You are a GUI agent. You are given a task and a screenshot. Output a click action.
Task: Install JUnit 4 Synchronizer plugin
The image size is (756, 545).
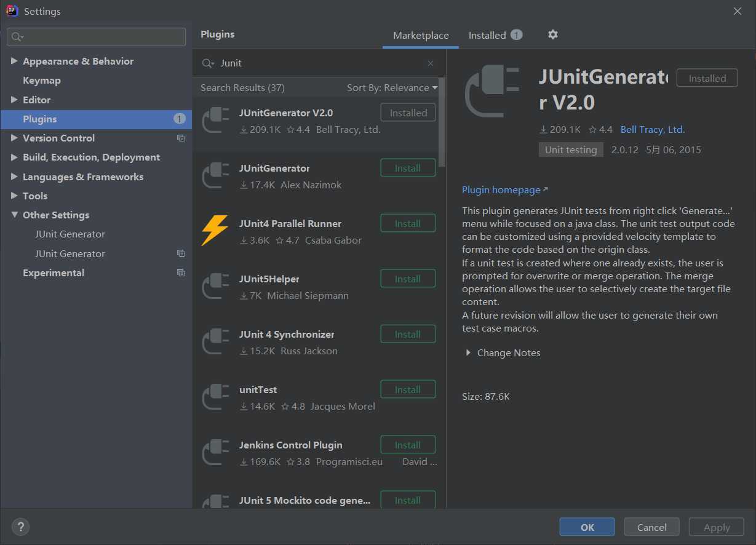pyautogui.click(x=408, y=334)
